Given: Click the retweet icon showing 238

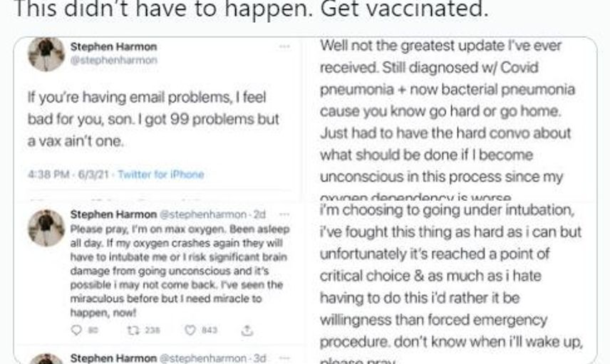Looking at the screenshot, I should 133,331.
